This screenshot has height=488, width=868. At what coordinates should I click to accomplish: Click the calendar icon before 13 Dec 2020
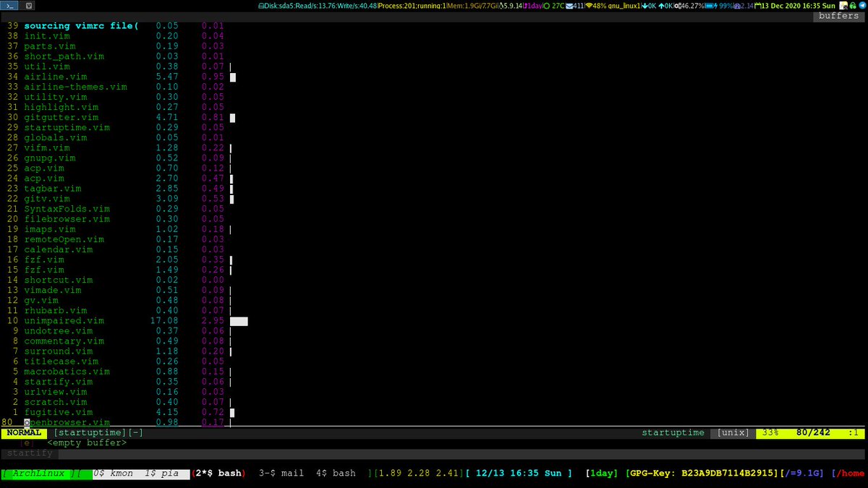click(758, 6)
